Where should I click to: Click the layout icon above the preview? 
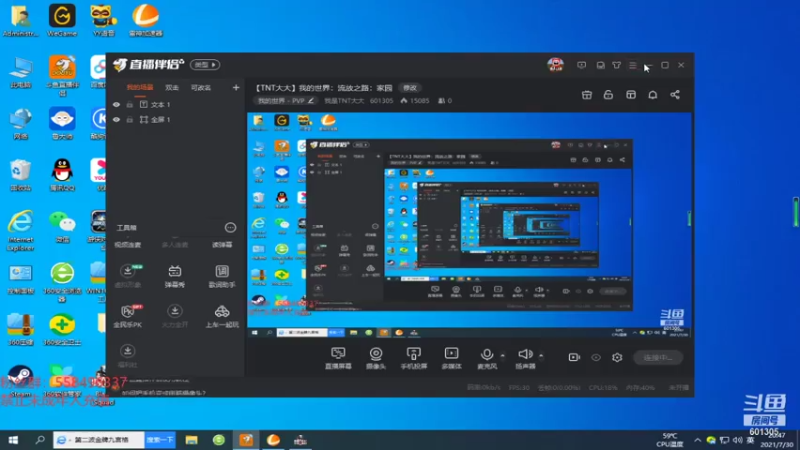(631, 95)
